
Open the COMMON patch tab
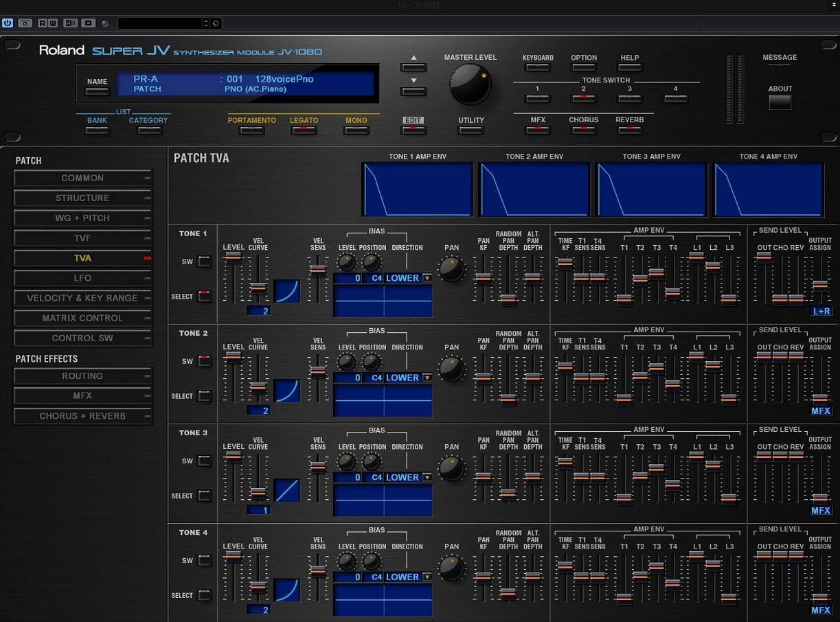pos(83,178)
